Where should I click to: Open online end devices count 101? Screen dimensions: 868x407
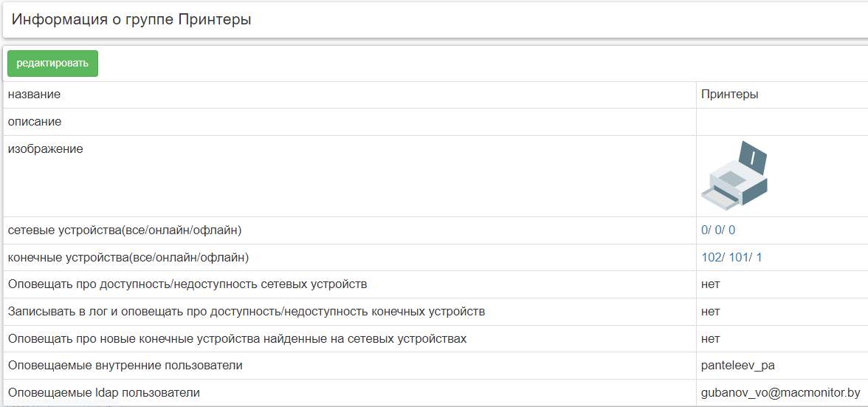737,258
